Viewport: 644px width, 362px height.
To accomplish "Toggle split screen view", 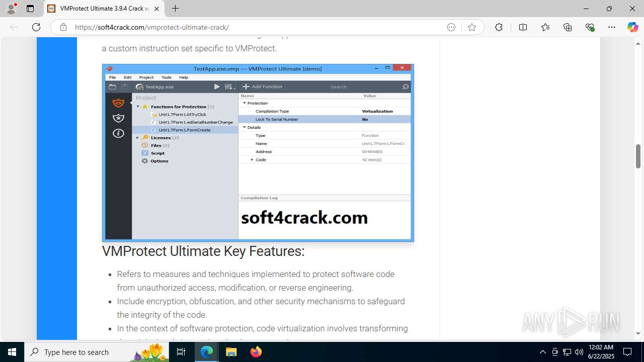I will point(523,27).
